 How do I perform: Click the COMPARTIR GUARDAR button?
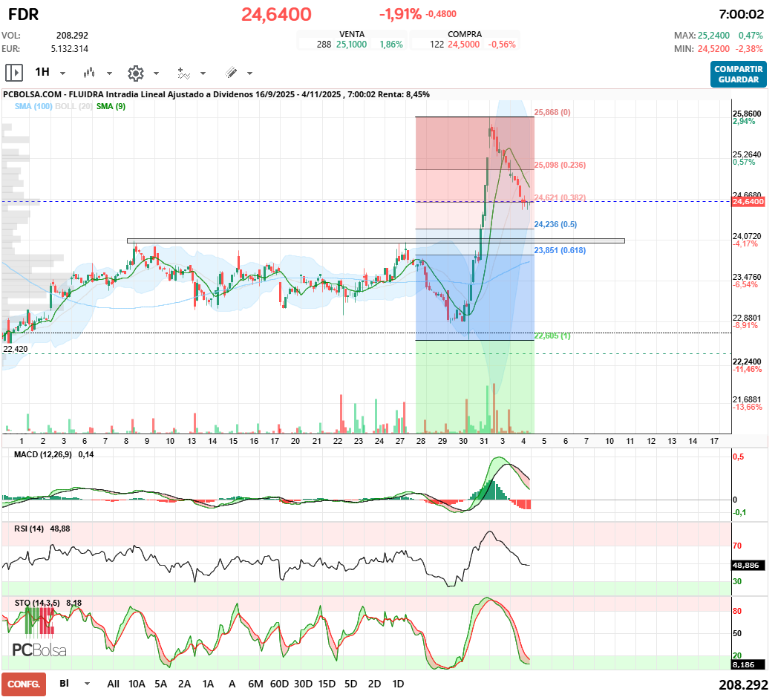coord(738,74)
